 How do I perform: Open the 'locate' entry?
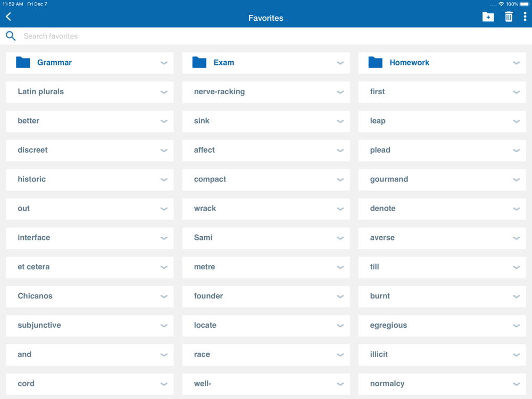205,325
